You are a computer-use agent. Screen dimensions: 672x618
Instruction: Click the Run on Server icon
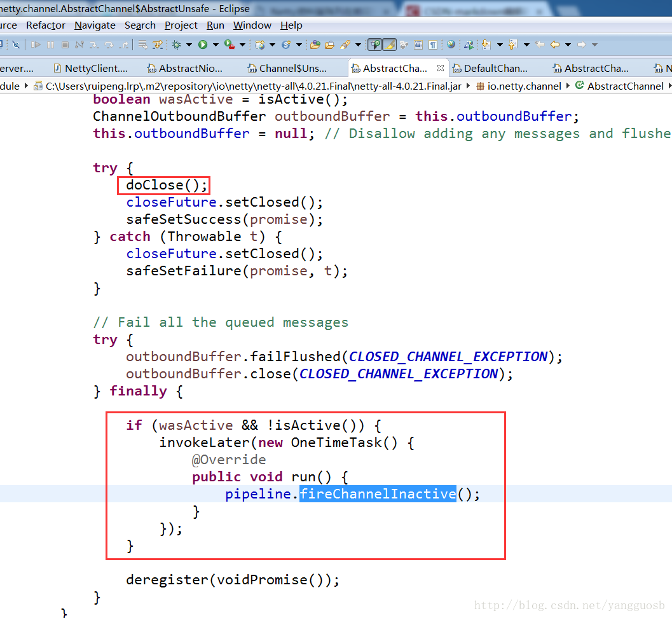(x=469, y=45)
